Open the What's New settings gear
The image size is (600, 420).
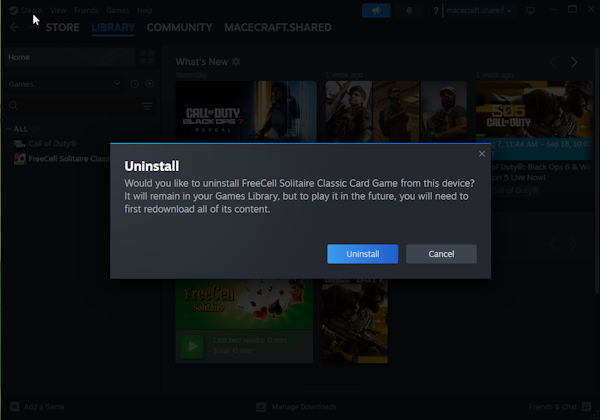pyautogui.click(x=236, y=62)
